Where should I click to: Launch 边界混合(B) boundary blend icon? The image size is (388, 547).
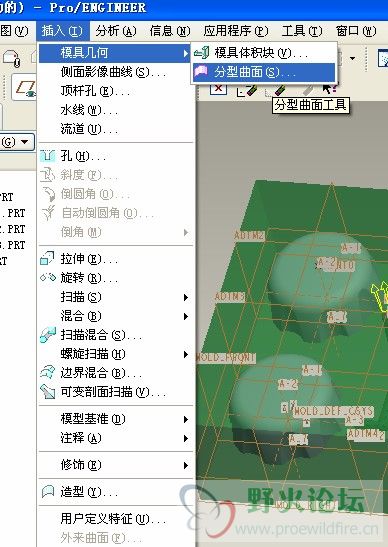pos(47,373)
